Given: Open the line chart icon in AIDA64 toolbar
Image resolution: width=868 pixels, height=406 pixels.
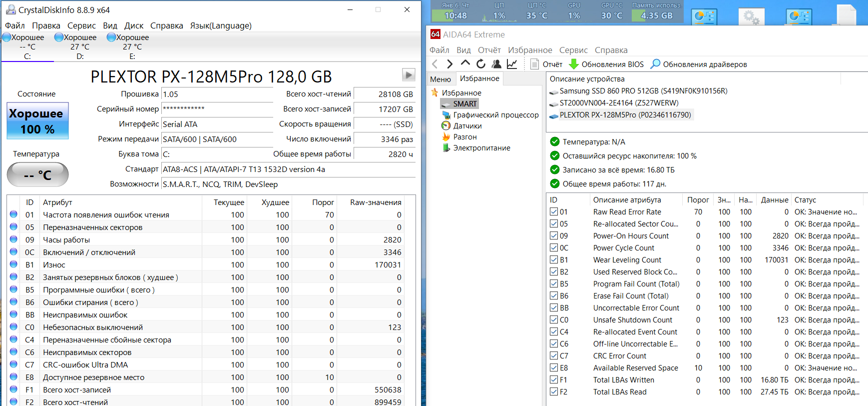Looking at the screenshot, I should pyautogui.click(x=512, y=64).
